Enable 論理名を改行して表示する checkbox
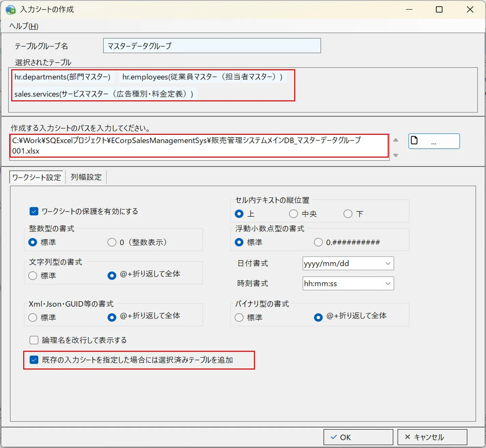486x448 pixels. [x=34, y=340]
